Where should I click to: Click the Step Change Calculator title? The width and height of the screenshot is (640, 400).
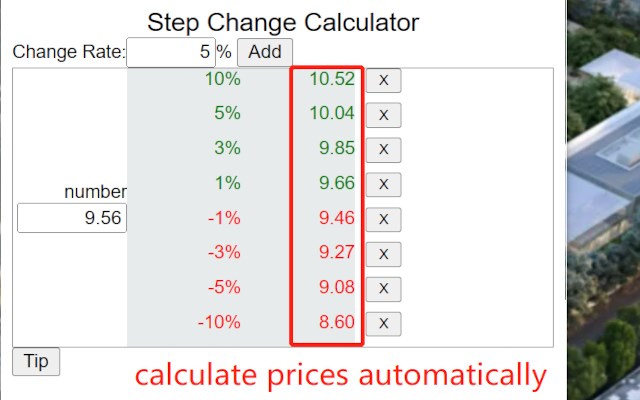click(x=283, y=22)
